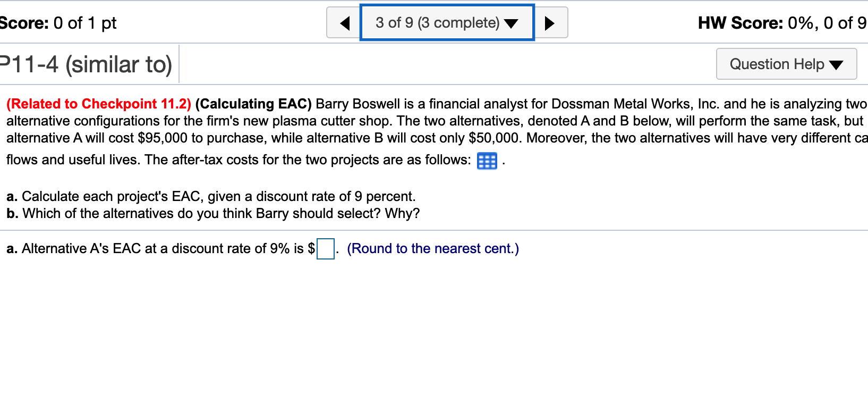Click the down triangle in question selector
This screenshot has width=868, height=402.
click(x=511, y=23)
